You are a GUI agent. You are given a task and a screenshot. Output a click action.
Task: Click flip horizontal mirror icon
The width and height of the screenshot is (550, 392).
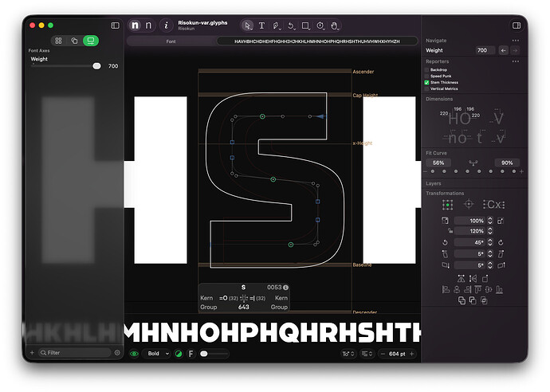click(x=461, y=279)
